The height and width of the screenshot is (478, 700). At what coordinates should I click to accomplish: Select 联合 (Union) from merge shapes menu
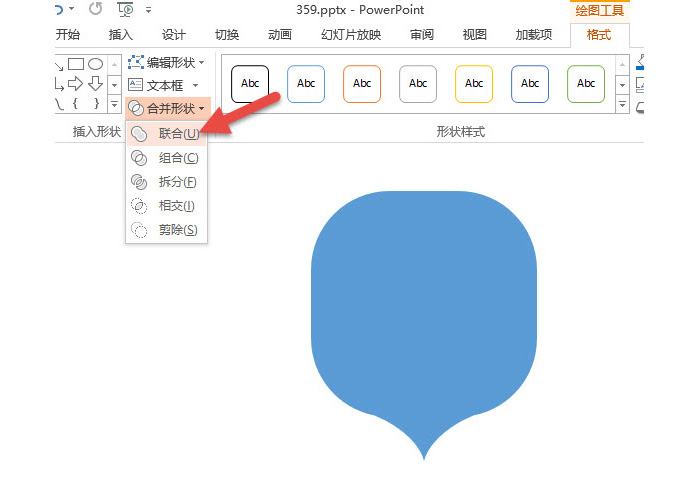coord(168,133)
